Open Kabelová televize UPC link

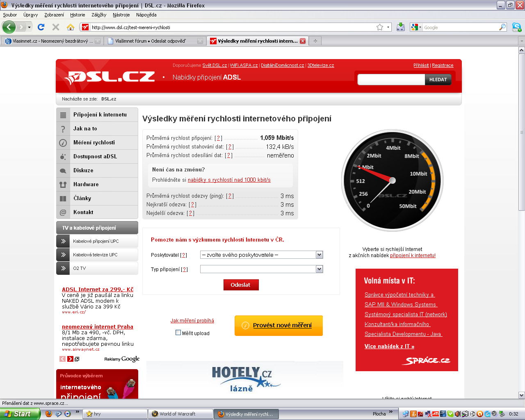click(97, 255)
